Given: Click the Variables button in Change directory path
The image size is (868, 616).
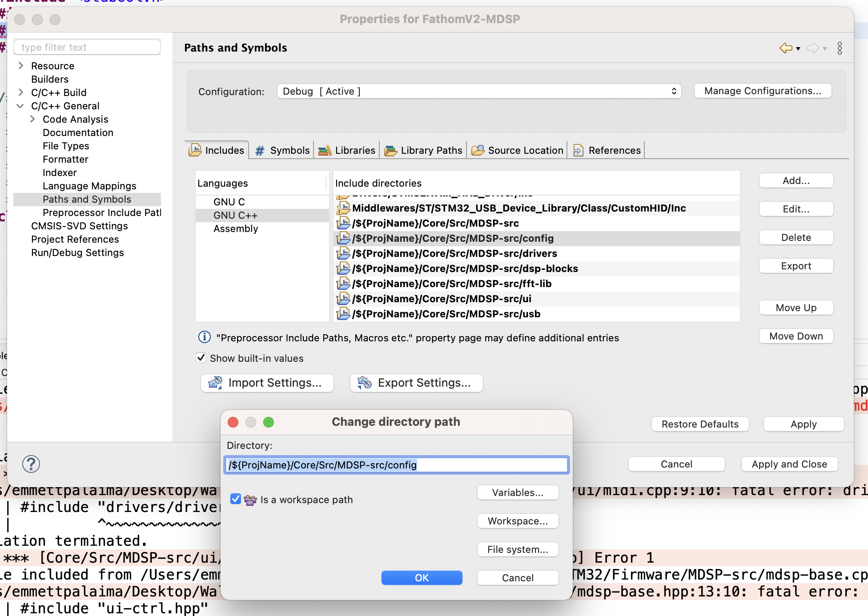Looking at the screenshot, I should [517, 492].
